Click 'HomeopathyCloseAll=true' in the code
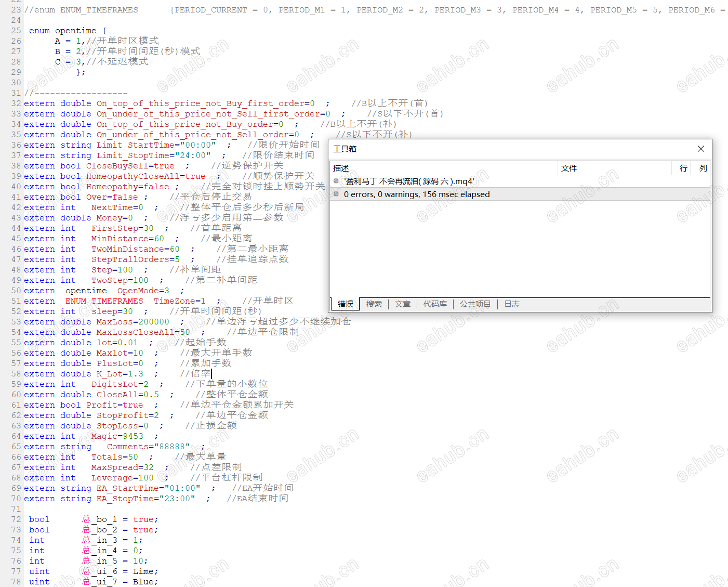 click(x=146, y=176)
